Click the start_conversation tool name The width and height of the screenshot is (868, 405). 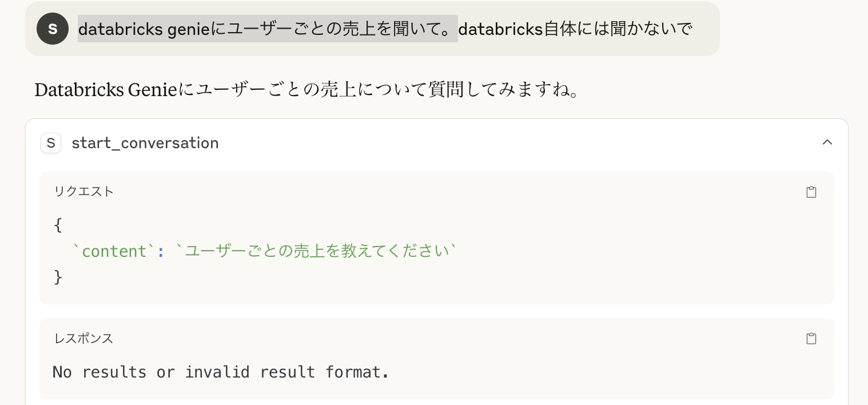pos(145,143)
